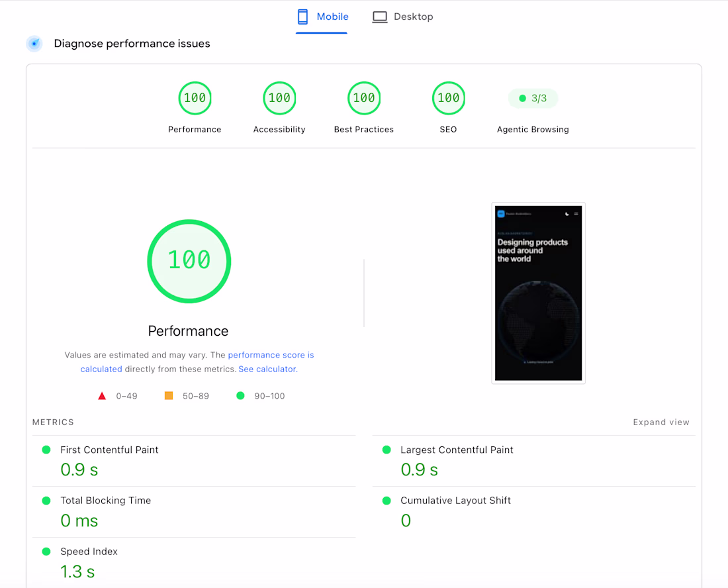Click the 'Diagnose performance issues' heading

[x=132, y=44]
